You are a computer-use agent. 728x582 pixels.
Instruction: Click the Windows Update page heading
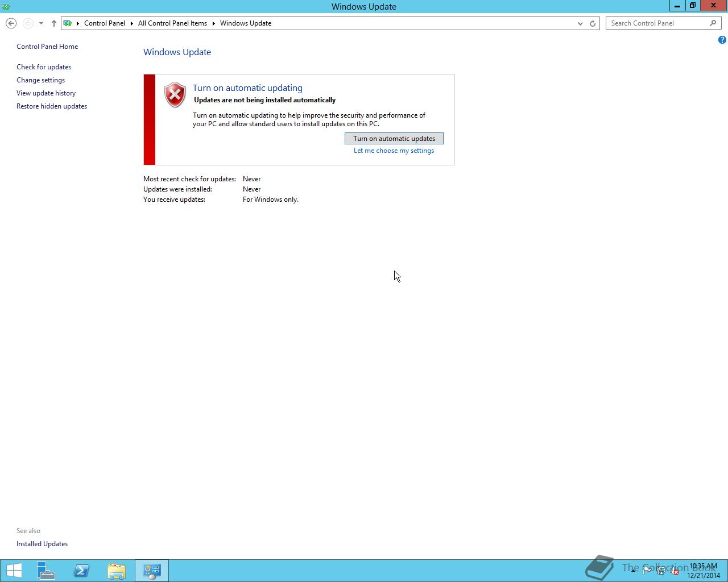click(x=177, y=52)
